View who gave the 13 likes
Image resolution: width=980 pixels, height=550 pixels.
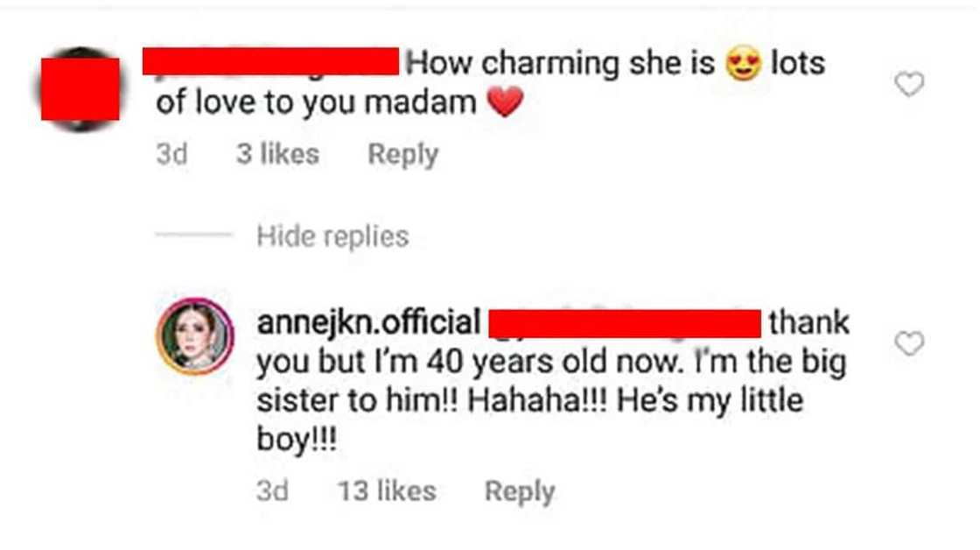pyautogui.click(x=387, y=491)
